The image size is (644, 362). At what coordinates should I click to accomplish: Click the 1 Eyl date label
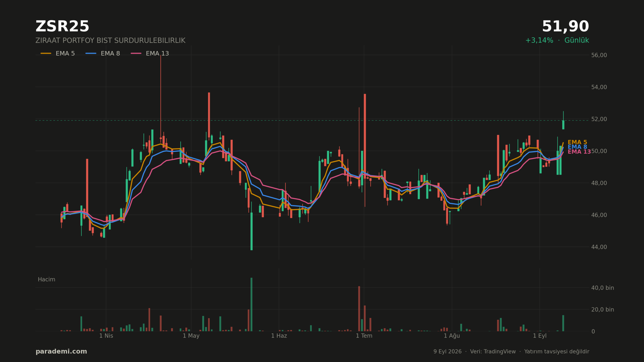[x=540, y=336]
